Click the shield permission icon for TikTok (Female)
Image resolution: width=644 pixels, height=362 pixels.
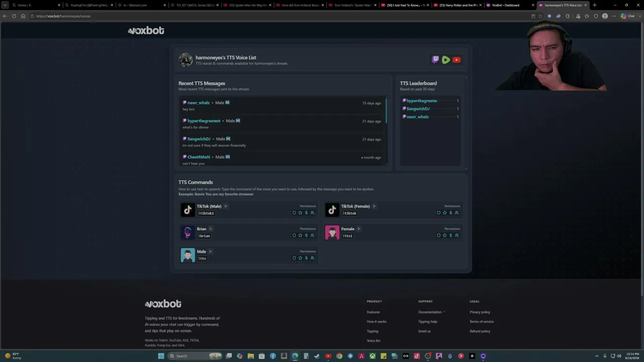[x=439, y=213]
